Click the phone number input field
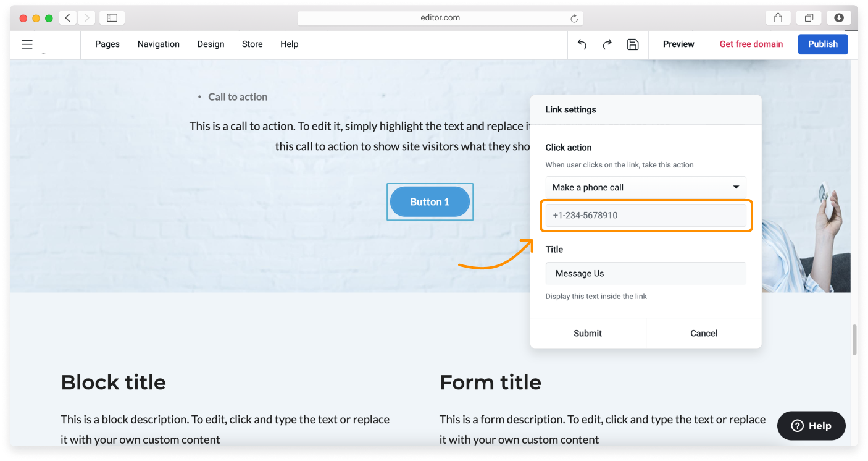 (646, 215)
